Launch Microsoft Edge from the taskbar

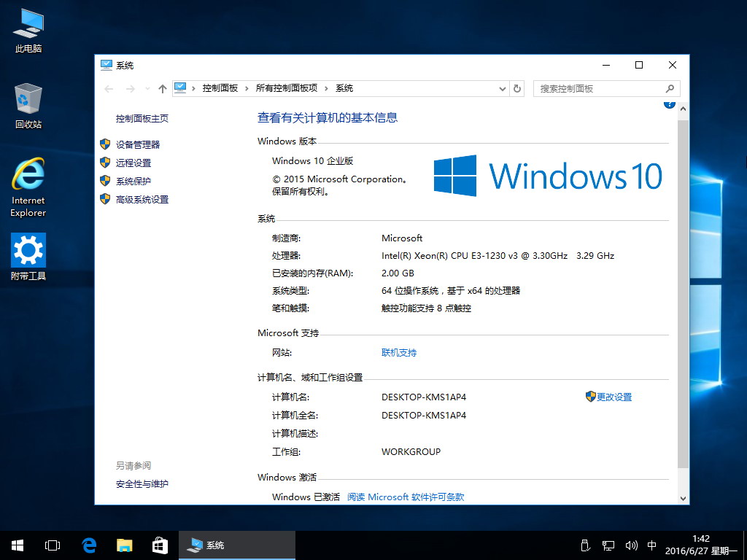point(89,545)
